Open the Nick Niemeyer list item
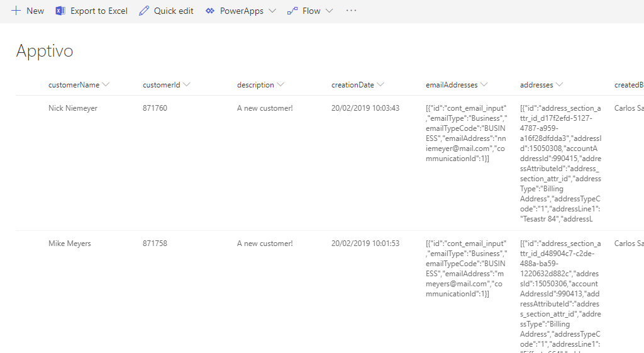 [x=73, y=108]
